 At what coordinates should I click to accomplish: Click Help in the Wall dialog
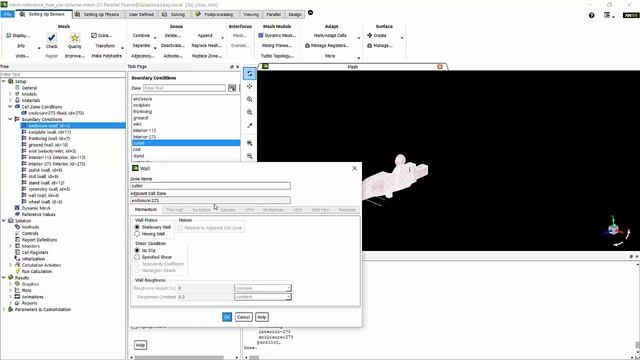(x=262, y=317)
